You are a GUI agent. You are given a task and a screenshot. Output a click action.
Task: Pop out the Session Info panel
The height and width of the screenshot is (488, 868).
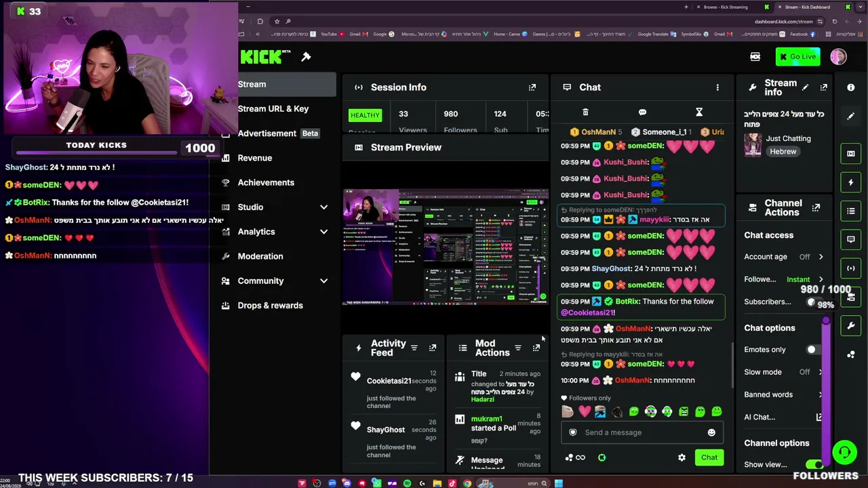pos(532,87)
